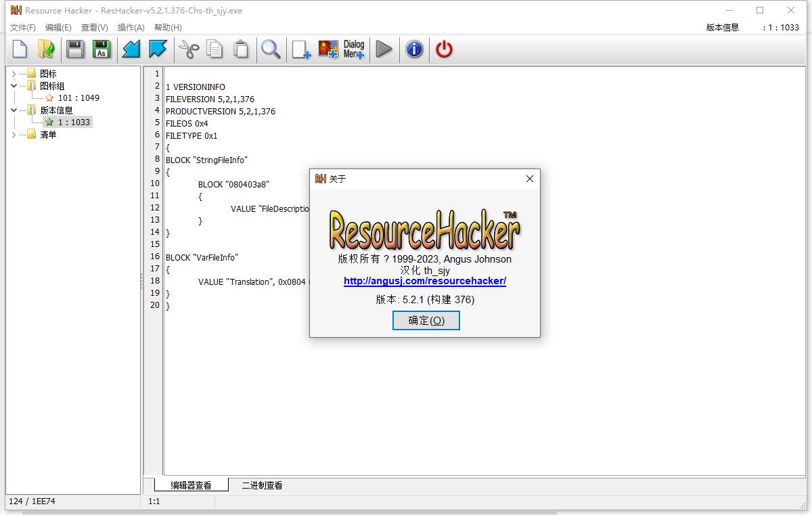The width and height of the screenshot is (812, 515).
Task: Click the Copy pages icon
Action: coord(215,49)
